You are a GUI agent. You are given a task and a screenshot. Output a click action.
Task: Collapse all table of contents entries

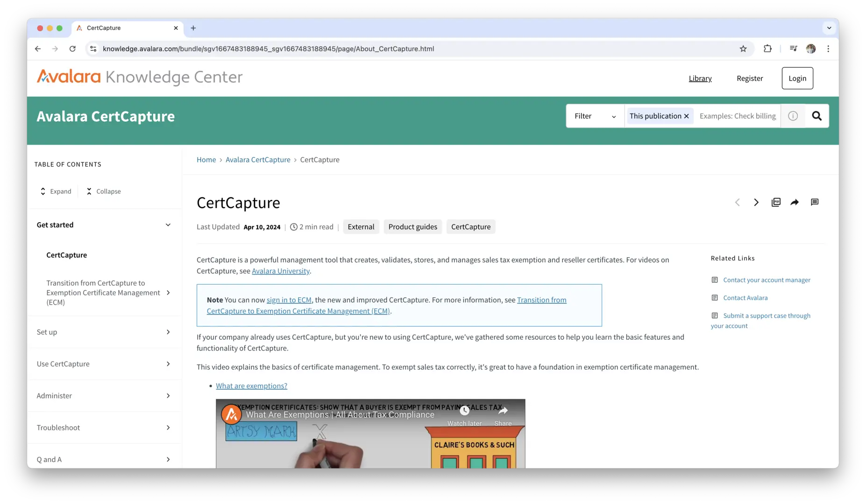(x=104, y=191)
